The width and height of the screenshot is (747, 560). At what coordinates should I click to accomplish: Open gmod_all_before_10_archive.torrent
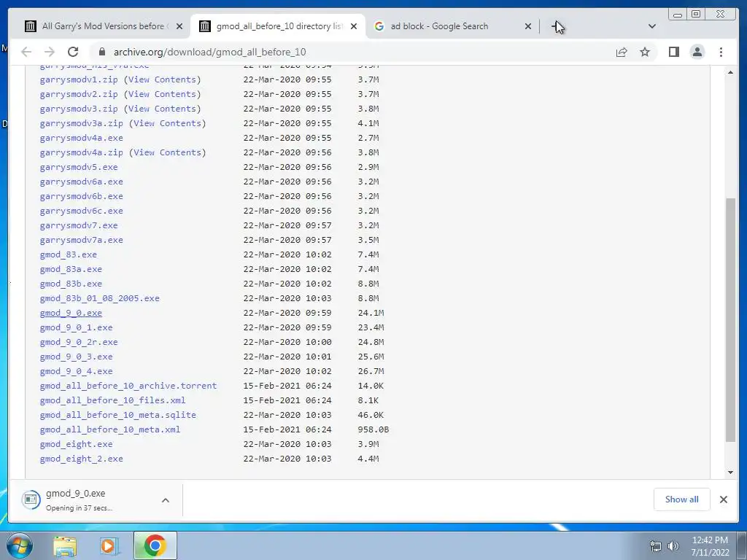pos(128,386)
